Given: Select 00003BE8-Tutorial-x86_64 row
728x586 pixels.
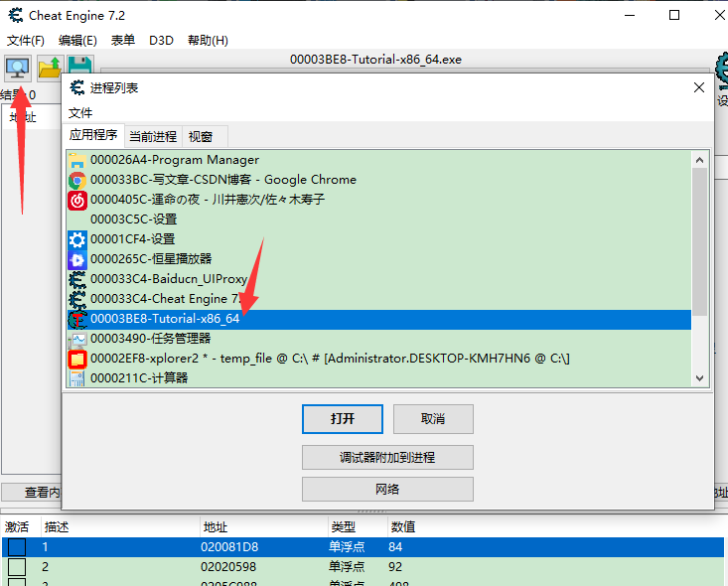Looking at the screenshot, I should 378,320.
